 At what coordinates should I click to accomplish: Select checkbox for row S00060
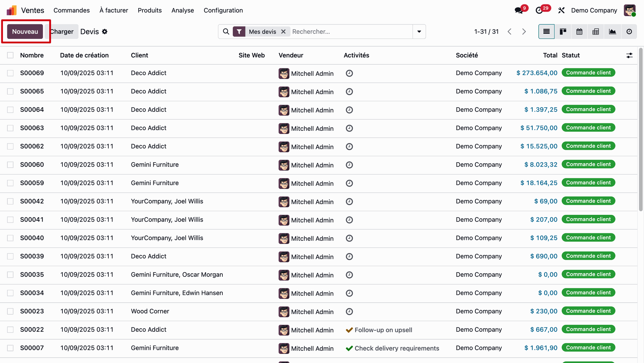point(10,165)
